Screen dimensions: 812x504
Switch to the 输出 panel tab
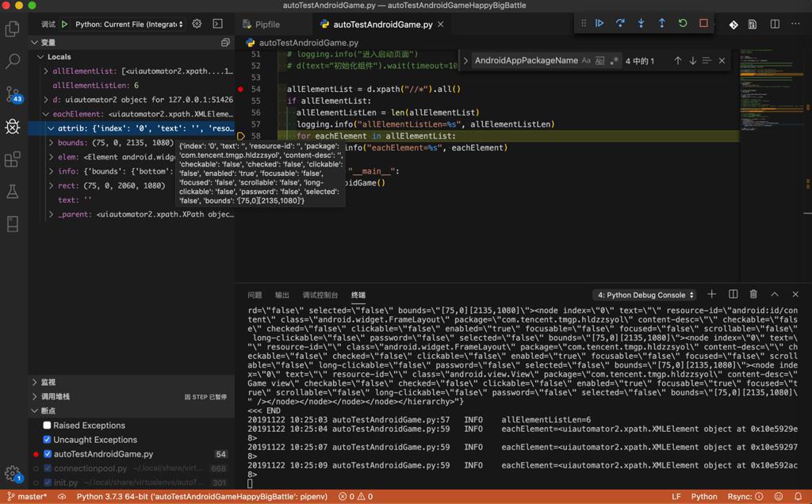tap(282, 295)
